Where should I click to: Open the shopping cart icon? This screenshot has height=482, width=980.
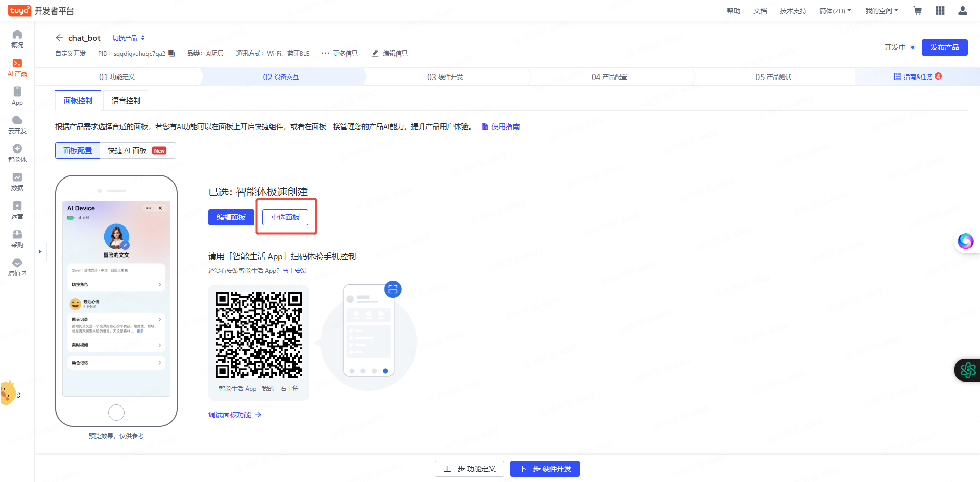[x=917, y=11]
